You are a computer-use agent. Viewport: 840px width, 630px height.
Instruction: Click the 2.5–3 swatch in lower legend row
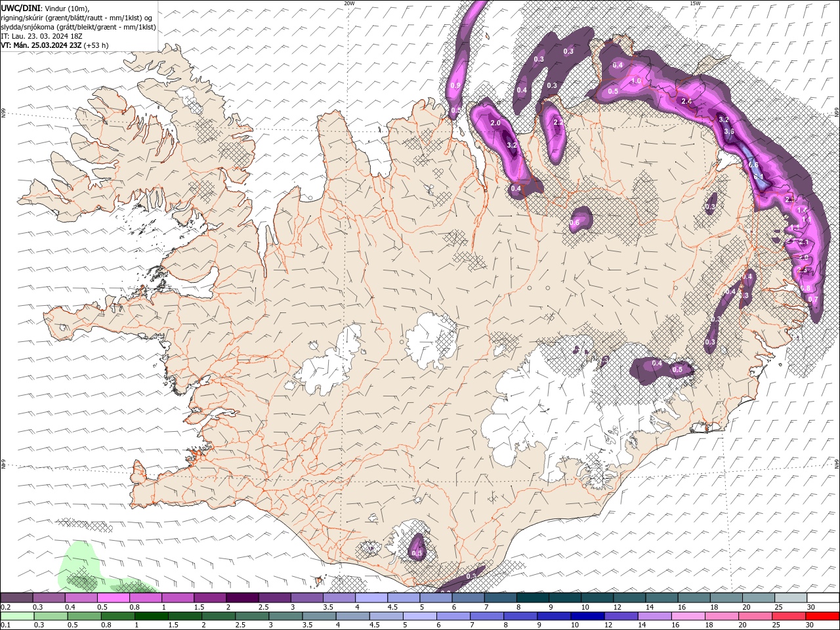[x=251, y=616]
